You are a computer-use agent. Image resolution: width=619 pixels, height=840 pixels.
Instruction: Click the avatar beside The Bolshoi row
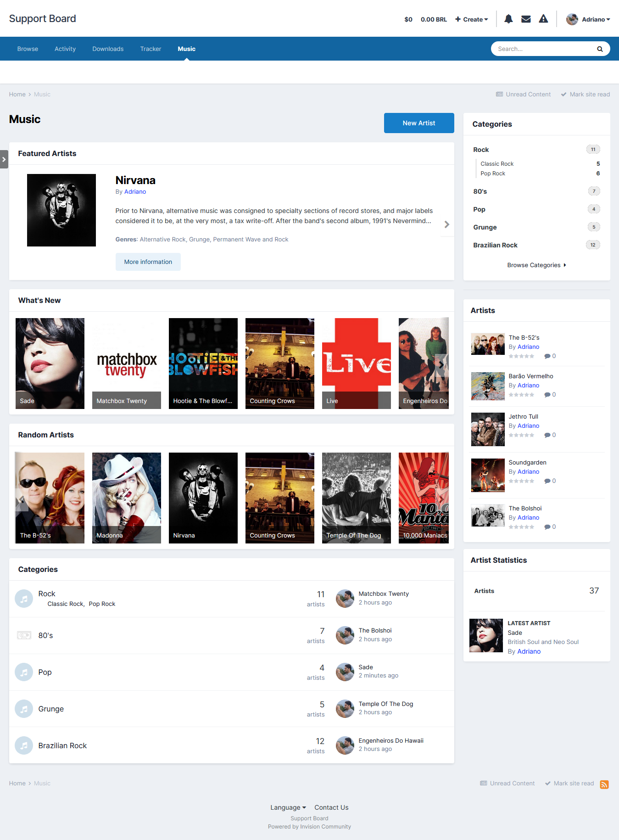[x=345, y=635]
